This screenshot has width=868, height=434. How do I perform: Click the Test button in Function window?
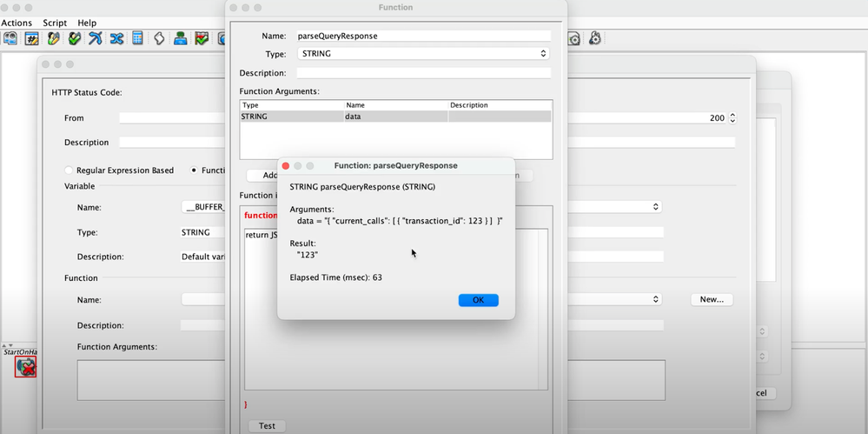tap(267, 425)
